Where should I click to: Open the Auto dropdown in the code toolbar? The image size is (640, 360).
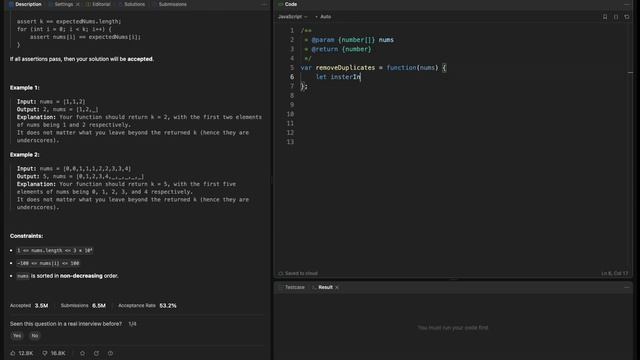pos(323,17)
